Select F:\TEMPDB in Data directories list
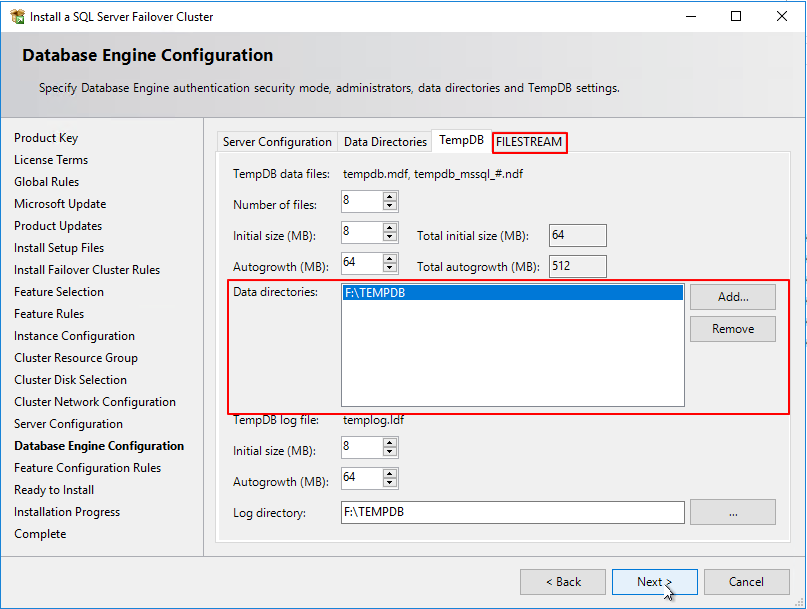 [513, 293]
